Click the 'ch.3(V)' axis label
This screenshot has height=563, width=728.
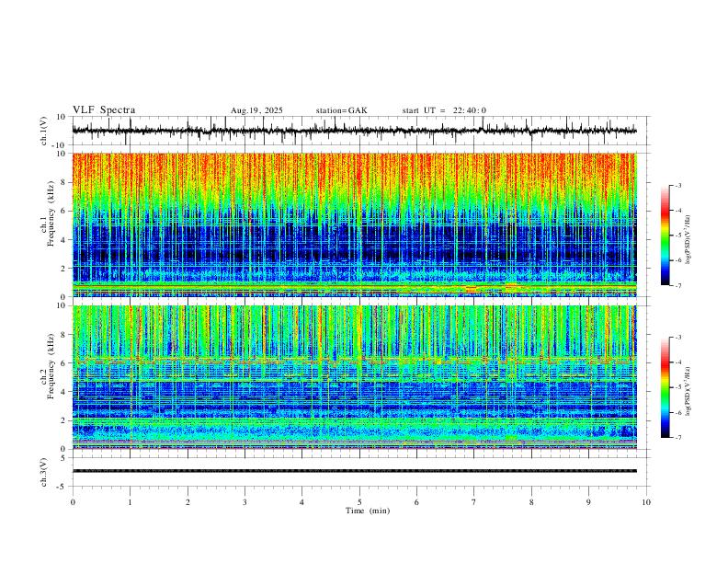44,472
